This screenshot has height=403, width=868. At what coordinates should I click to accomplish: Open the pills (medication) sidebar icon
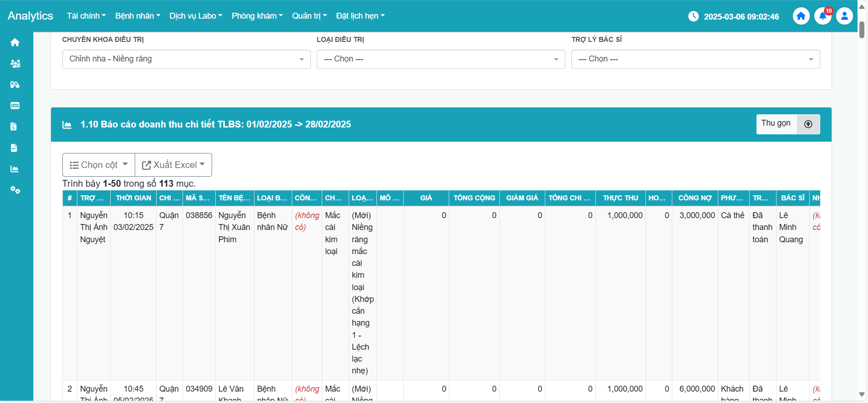[x=15, y=85]
